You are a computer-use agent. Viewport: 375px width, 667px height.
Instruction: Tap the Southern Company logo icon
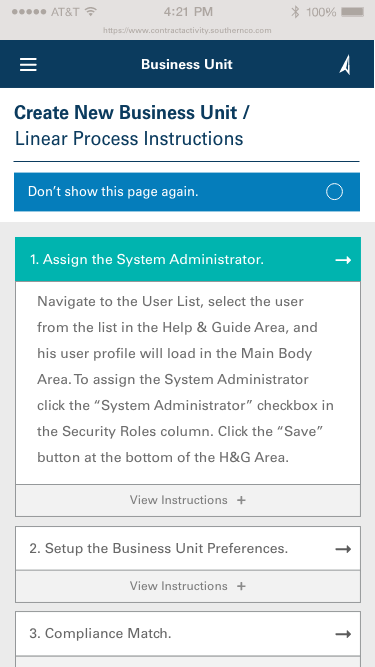tap(345, 65)
